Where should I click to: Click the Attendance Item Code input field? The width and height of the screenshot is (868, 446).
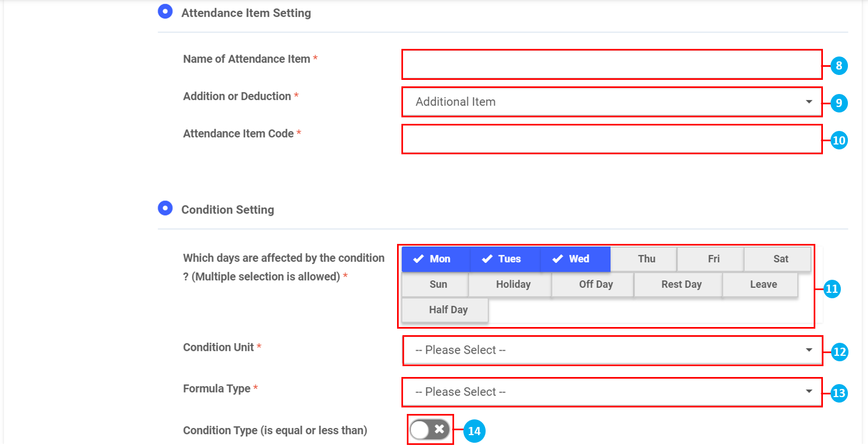612,140
